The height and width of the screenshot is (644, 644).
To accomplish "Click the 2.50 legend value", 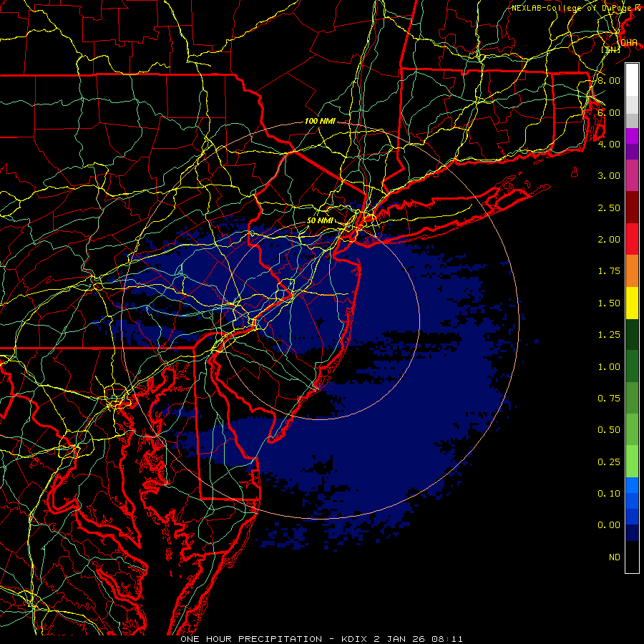I will pyautogui.click(x=609, y=208).
